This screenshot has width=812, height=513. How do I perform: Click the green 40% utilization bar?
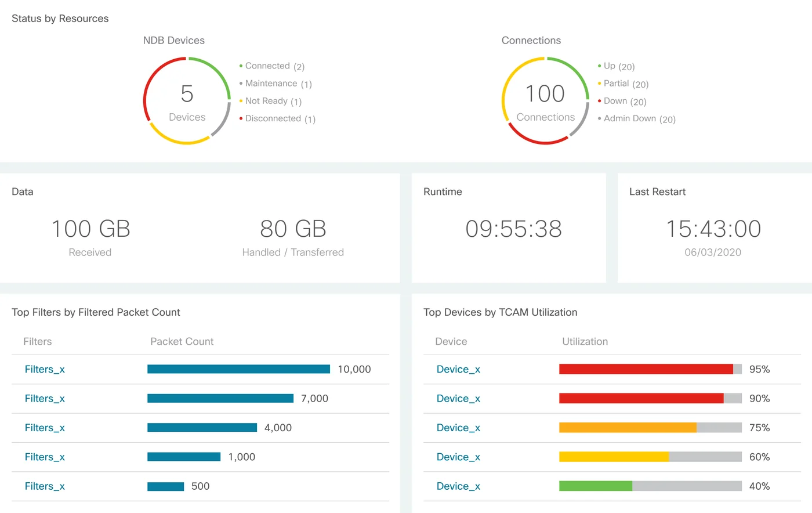coord(596,486)
